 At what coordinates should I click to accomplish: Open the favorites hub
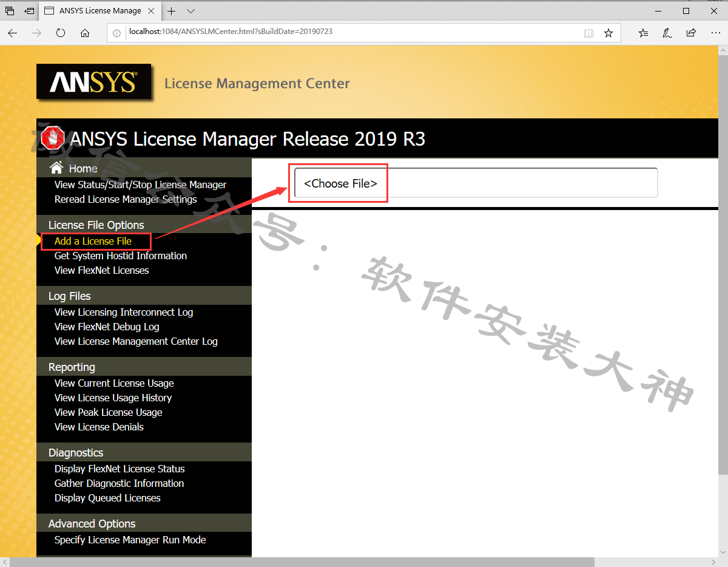(644, 33)
